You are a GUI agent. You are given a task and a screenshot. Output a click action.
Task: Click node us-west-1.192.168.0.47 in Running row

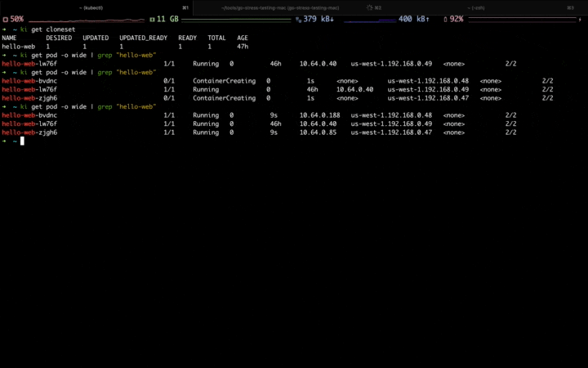coord(391,132)
